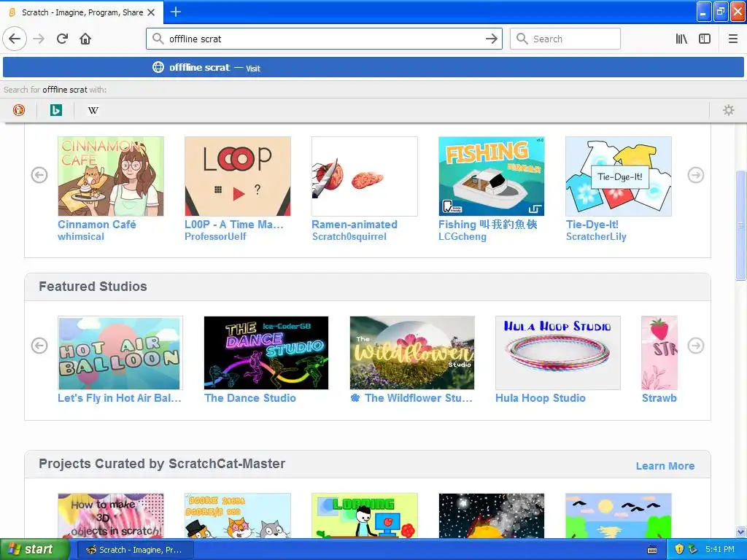Click the 5:41 PM system clock
This screenshot has width=747, height=560.
coord(720,550)
